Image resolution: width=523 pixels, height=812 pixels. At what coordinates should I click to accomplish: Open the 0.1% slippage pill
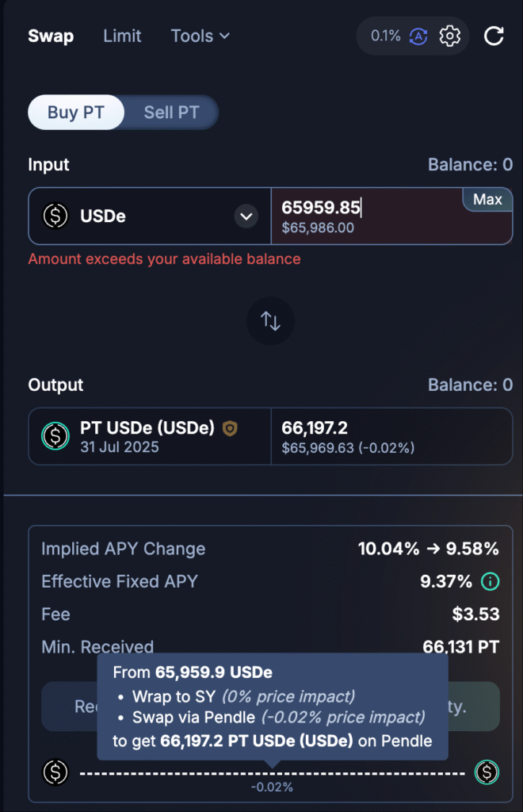(x=386, y=36)
